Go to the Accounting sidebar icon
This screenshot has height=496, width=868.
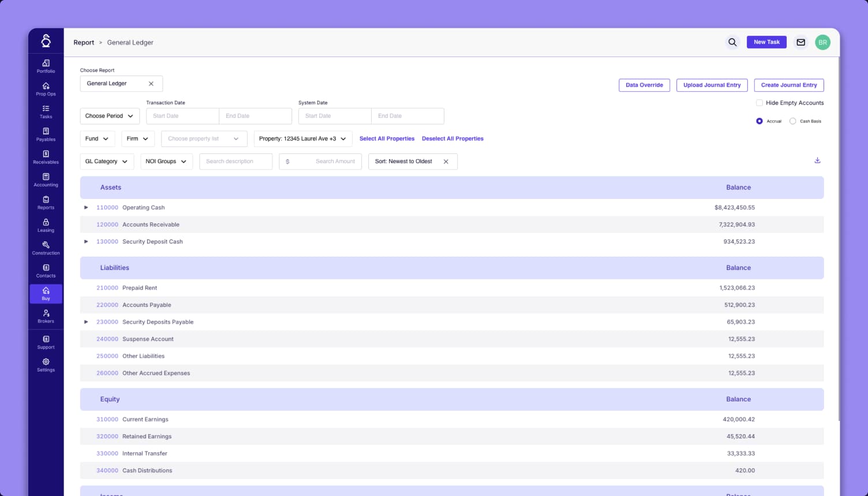[46, 181]
